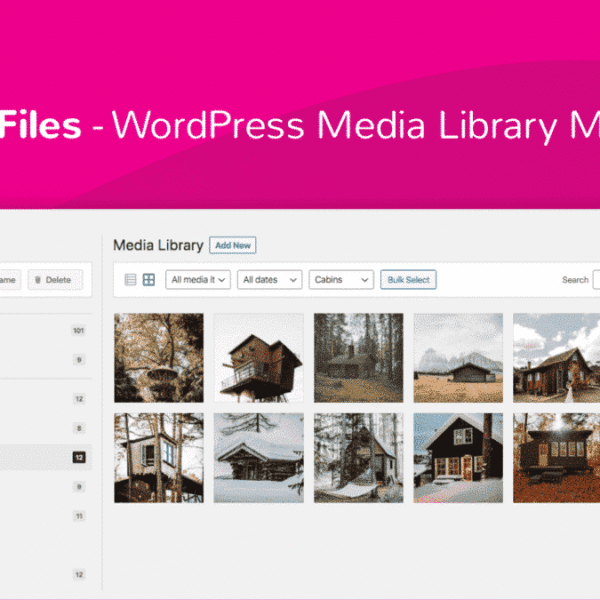Click the Bulk Select button
Screen dimensions: 600x600
(408, 280)
